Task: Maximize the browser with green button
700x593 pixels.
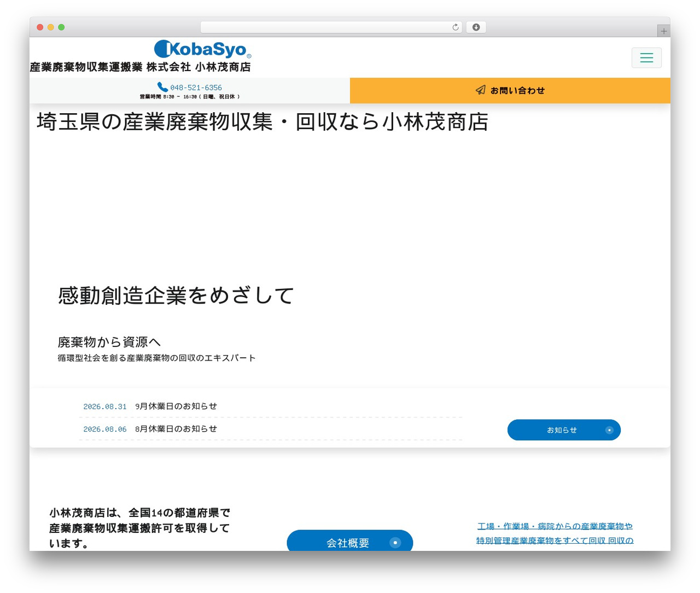Action: [61, 27]
